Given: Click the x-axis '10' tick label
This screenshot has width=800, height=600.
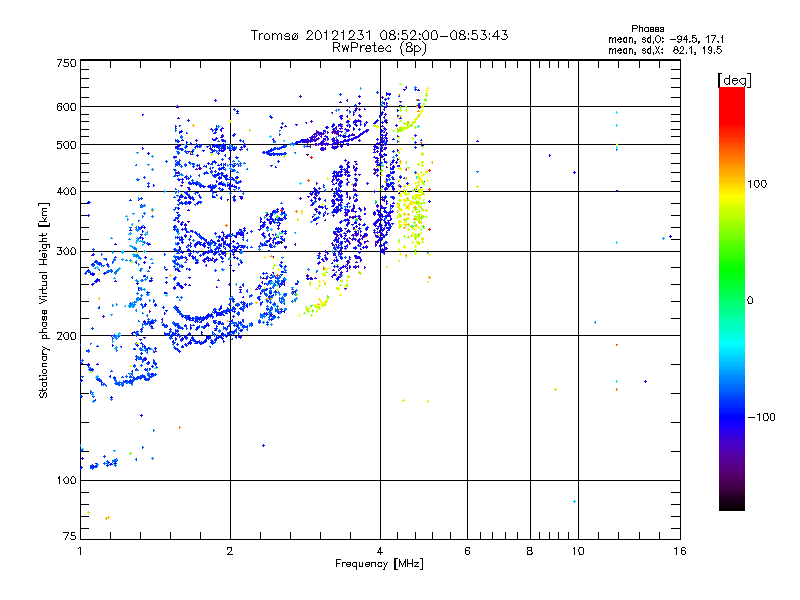Looking at the screenshot, I should pos(578,551).
